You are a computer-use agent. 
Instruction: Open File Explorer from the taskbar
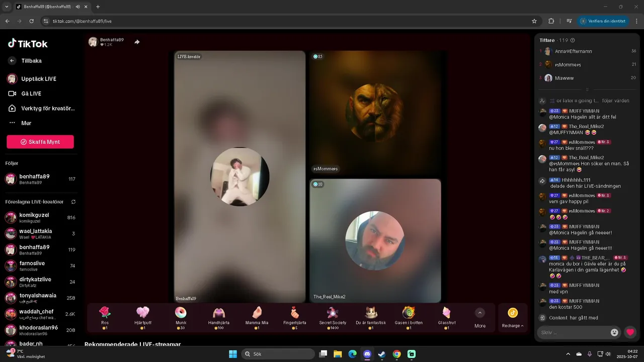338,354
